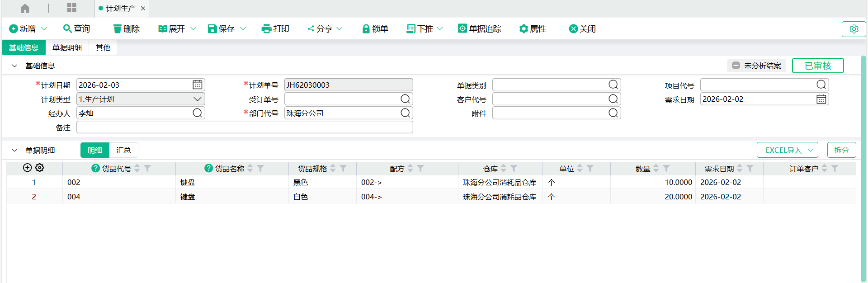This screenshot has height=283, width=868.
Task: Switch to the 其他 tab
Action: 103,47
